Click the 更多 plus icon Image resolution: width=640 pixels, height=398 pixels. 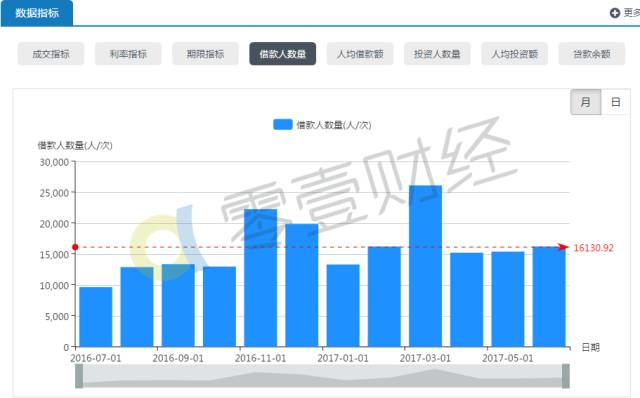coord(615,13)
